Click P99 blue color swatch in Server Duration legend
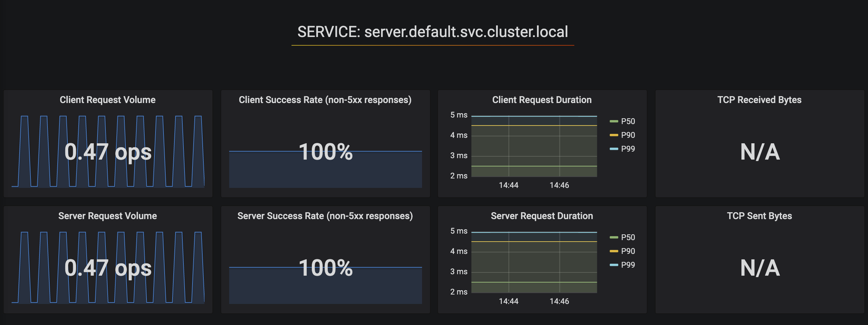This screenshot has height=325, width=868. (614, 265)
